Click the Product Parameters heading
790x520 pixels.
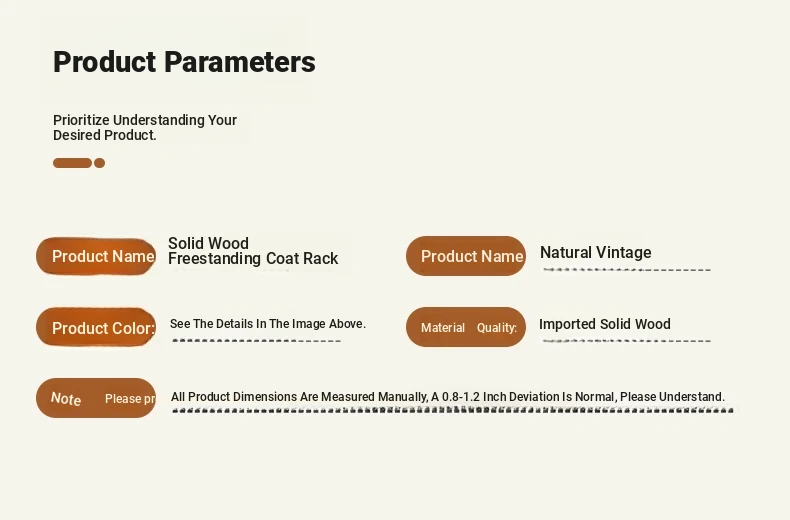(184, 62)
